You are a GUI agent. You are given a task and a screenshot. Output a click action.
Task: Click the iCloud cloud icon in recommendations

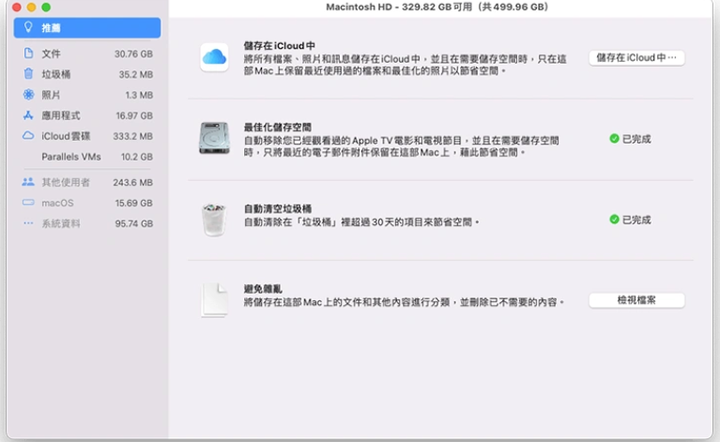214,57
